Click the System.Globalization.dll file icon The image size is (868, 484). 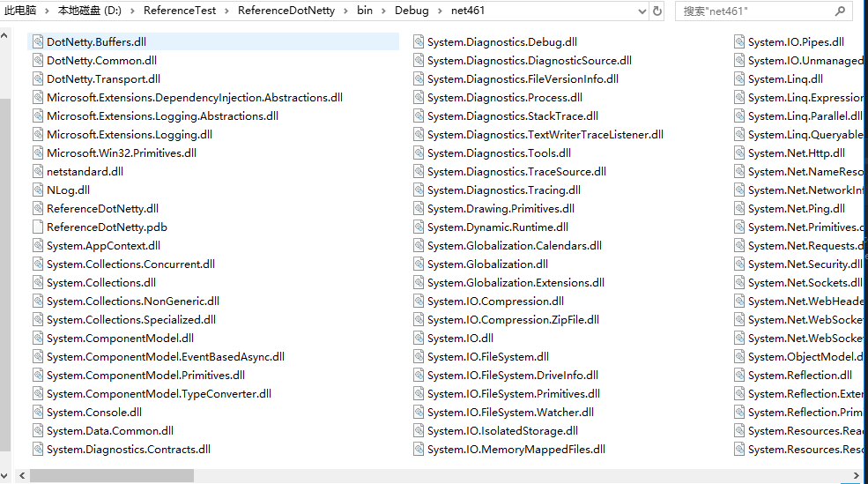pyautogui.click(x=419, y=264)
